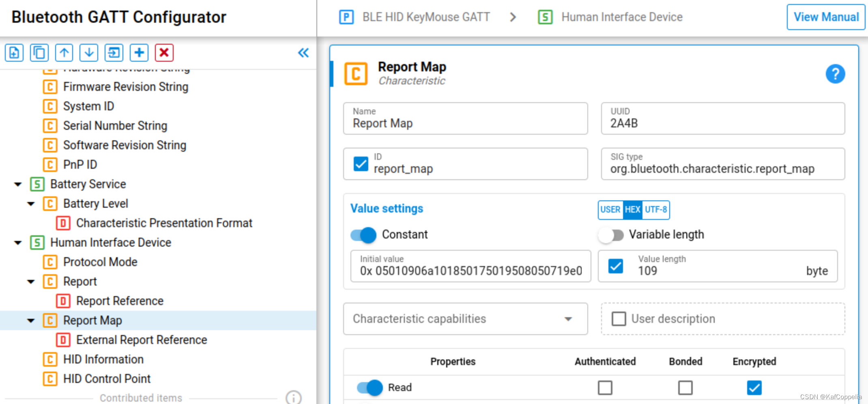Image resolution: width=868 pixels, height=404 pixels.
Task: Select Protocol Mode in tree
Action: tap(100, 262)
